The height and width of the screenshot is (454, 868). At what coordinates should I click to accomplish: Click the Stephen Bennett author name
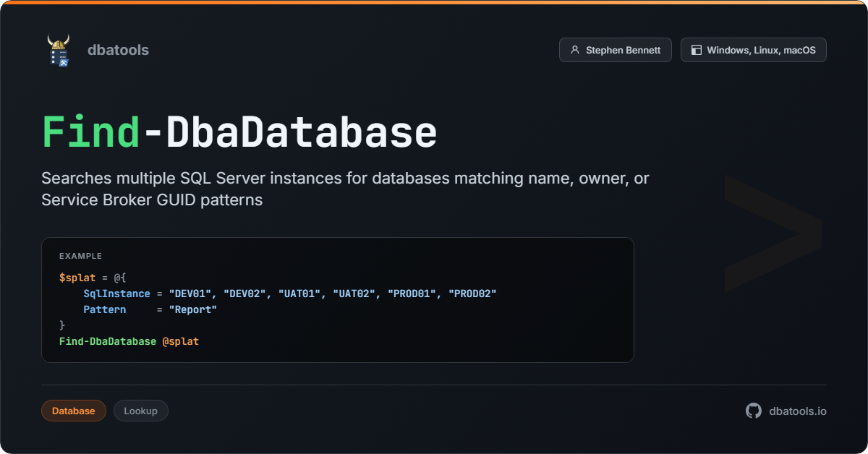pos(623,50)
